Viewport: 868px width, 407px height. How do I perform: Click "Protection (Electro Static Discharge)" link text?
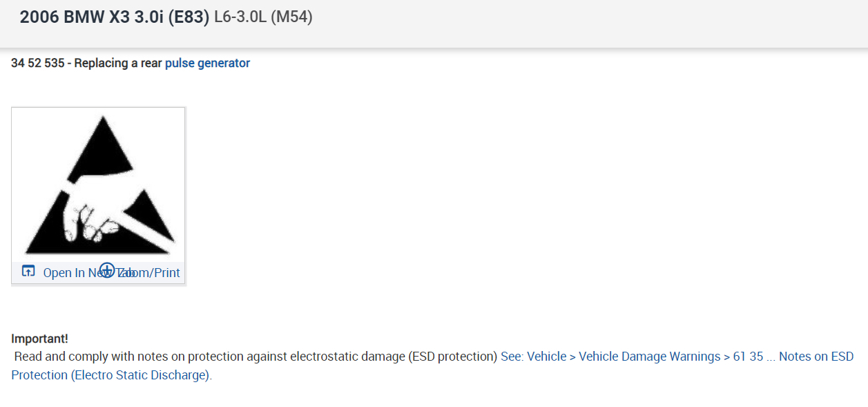tap(110, 375)
